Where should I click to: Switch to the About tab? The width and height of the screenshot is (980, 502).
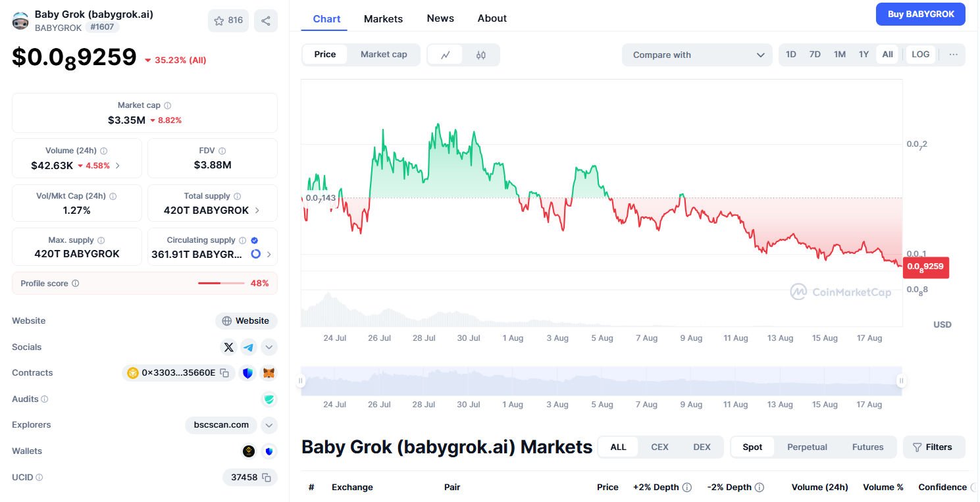tap(492, 18)
